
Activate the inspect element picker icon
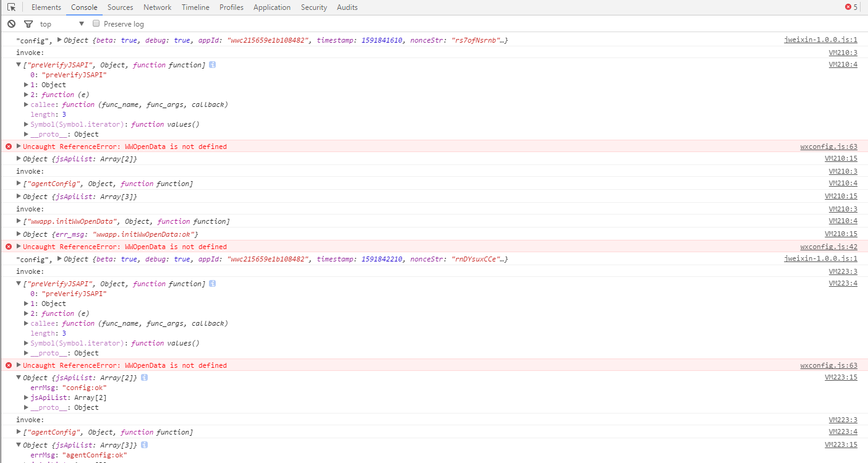(11, 7)
